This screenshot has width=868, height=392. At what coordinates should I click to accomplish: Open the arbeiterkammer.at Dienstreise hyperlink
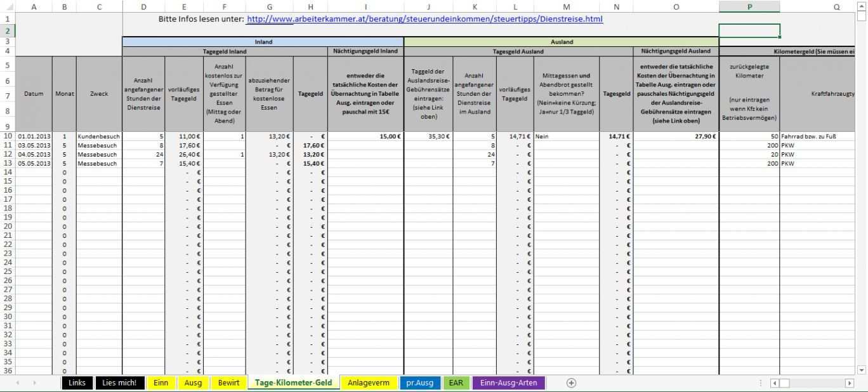[424, 19]
